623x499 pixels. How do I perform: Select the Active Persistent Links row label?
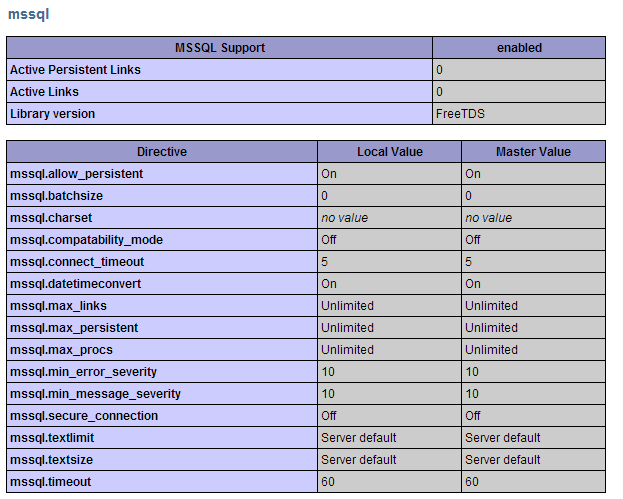point(75,70)
